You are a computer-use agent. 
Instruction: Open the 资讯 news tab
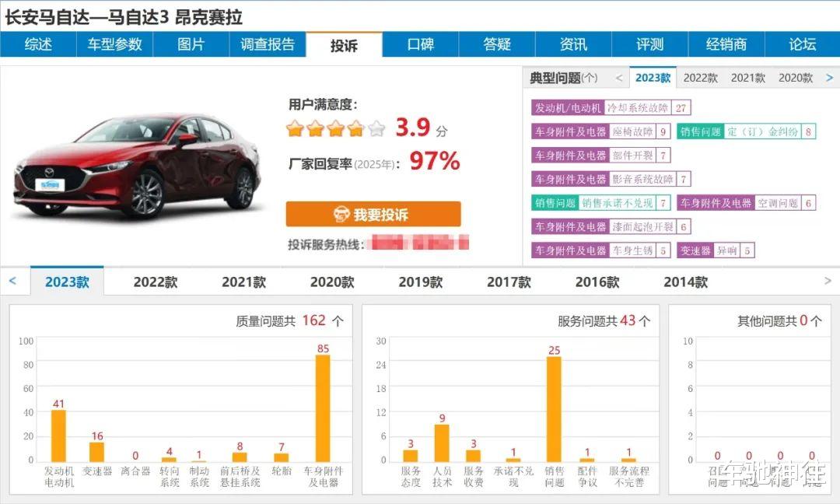573,44
